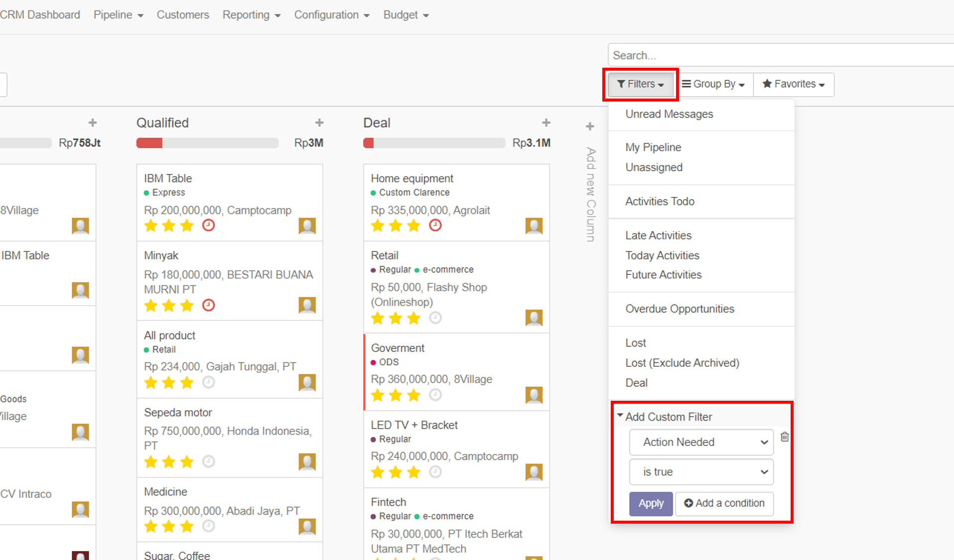Select Unread Messages filter
Screen dimensions: 954x560
point(701,114)
